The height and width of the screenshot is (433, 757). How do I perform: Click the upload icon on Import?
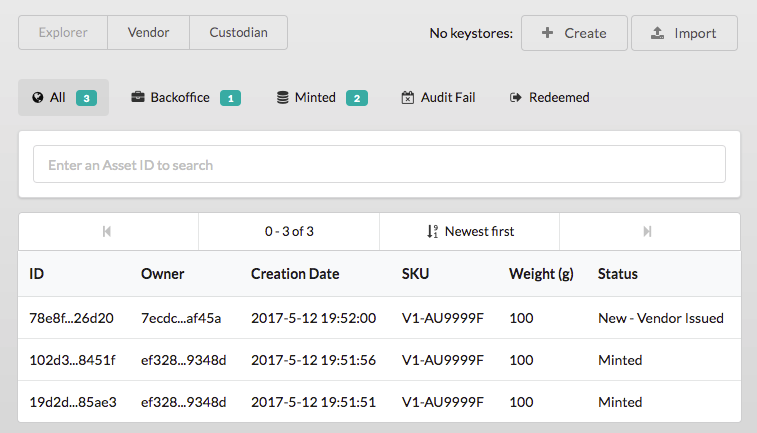[x=657, y=33]
